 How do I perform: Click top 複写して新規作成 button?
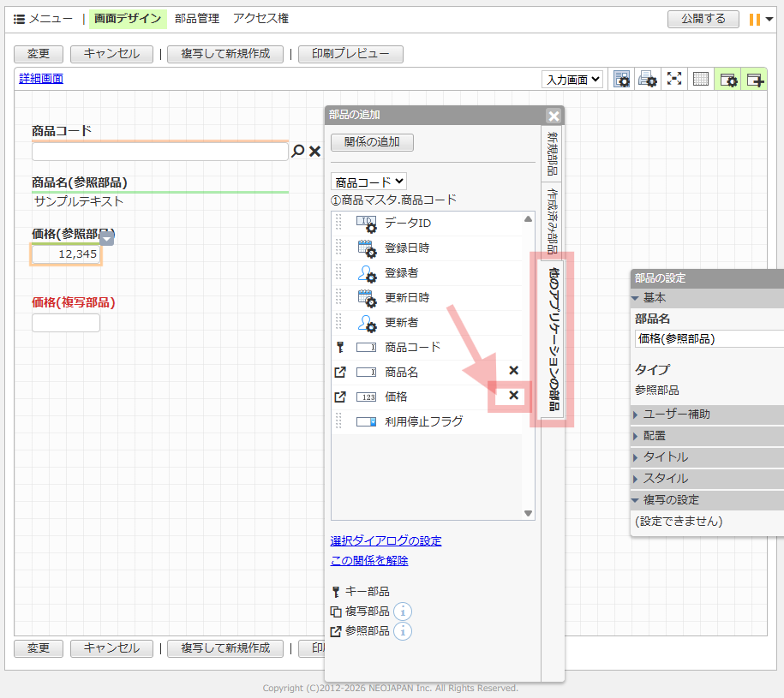click(225, 54)
